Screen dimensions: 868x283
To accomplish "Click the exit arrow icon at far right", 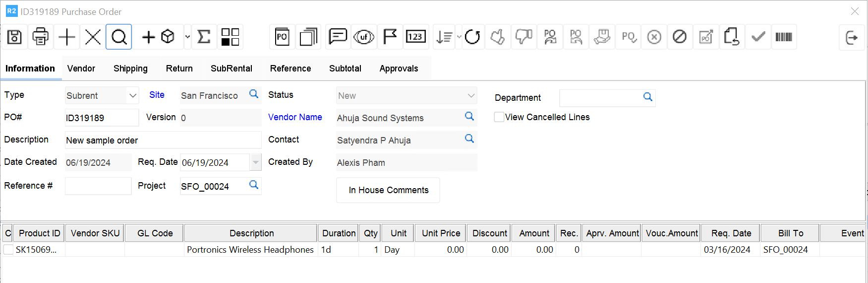I will pos(852,37).
